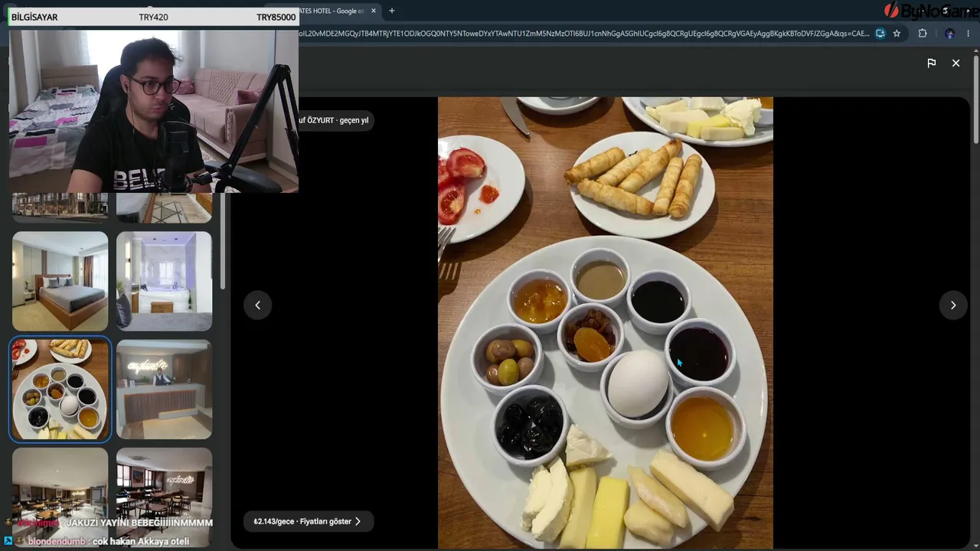
Task: Go to the previous photo
Action: point(258,305)
